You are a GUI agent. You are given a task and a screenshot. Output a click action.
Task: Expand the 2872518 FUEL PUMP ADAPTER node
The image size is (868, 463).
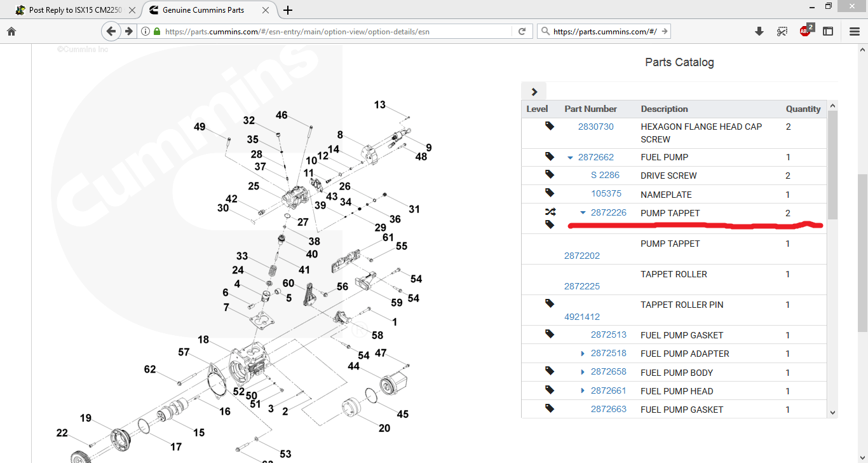583,354
